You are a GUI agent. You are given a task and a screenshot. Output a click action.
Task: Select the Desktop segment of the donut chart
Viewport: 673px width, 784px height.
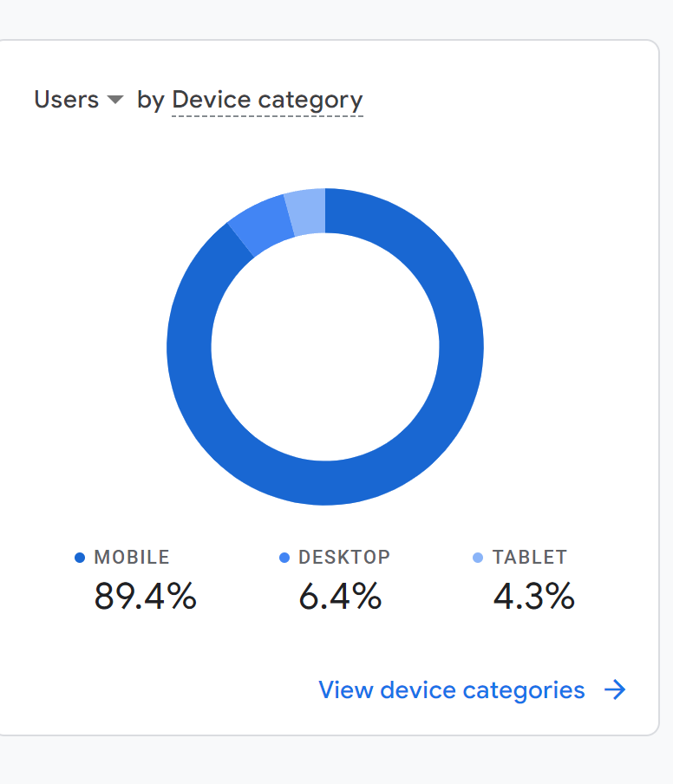coord(261,225)
